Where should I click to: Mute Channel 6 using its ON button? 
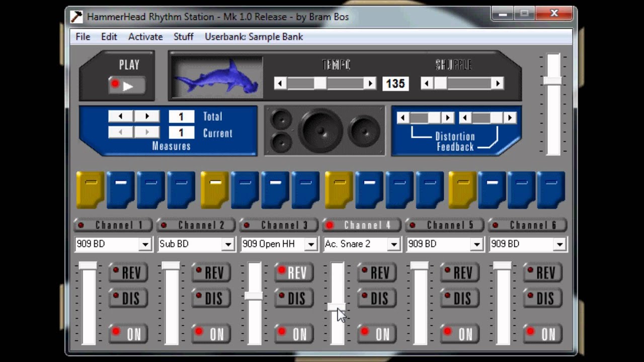[543, 333]
